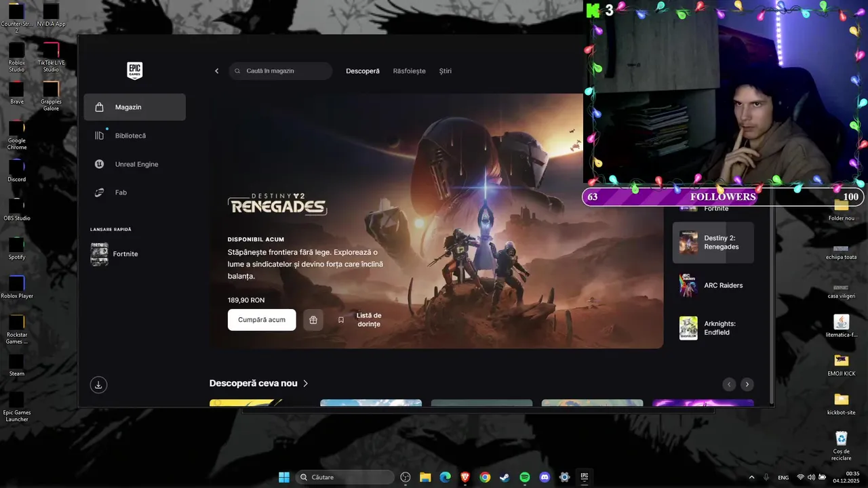The height and width of the screenshot is (488, 868).
Task: Expand the Descoperă ceva nou section
Action: coord(259,384)
